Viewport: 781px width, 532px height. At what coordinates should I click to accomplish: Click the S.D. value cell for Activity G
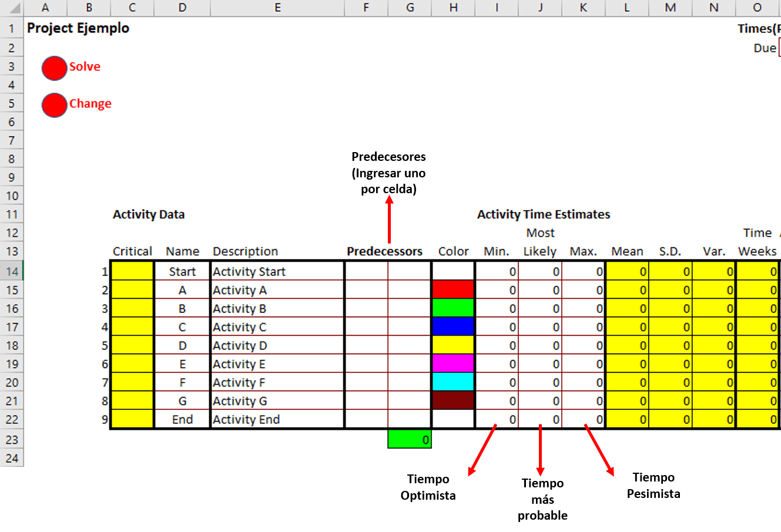671,400
